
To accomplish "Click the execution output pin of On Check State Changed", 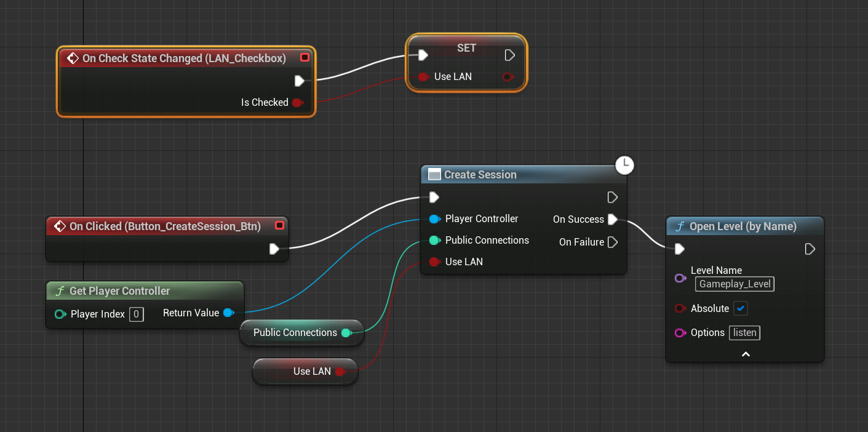I will coord(299,81).
